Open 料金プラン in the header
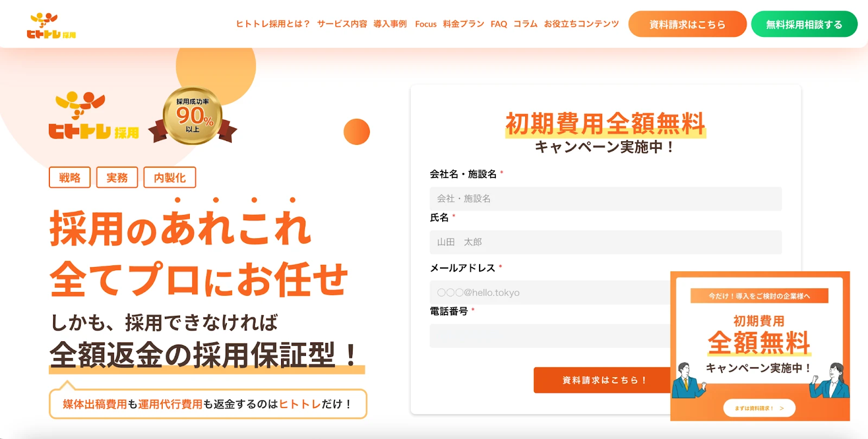The height and width of the screenshot is (439, 868). (463, 24)
